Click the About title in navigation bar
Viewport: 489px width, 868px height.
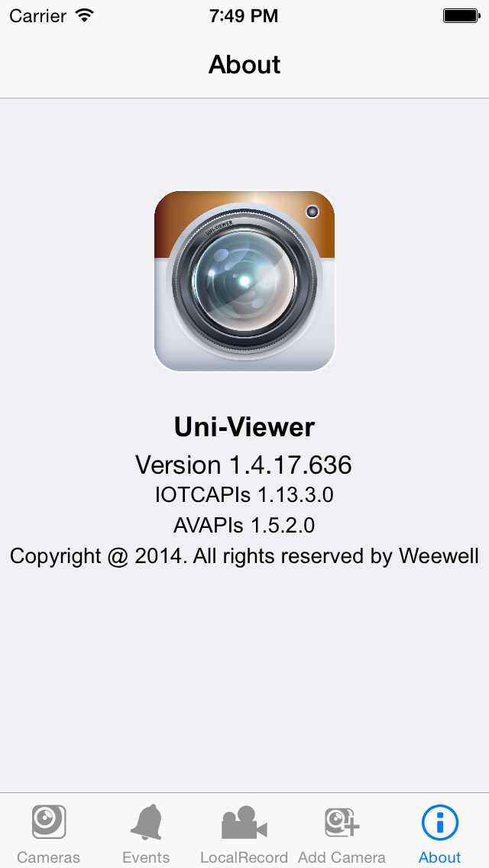(x=244, y=64)
